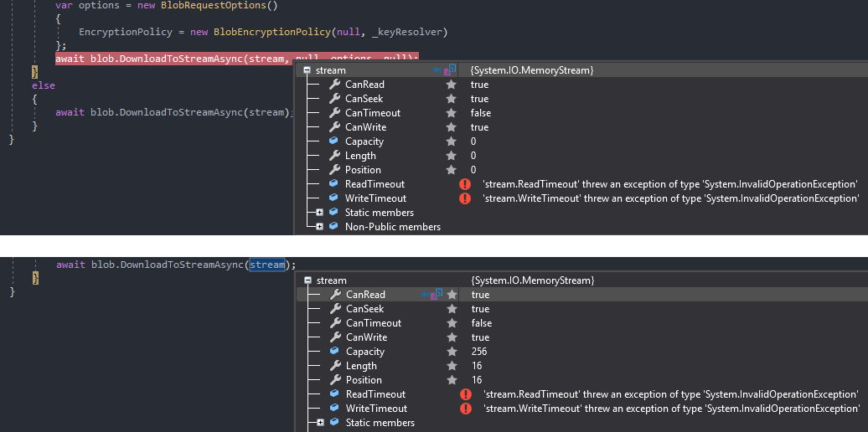Click the ReadTimeout cube icon in top datatip
The width and height of the screenshot is (868, 432).
tap(333, 183)
